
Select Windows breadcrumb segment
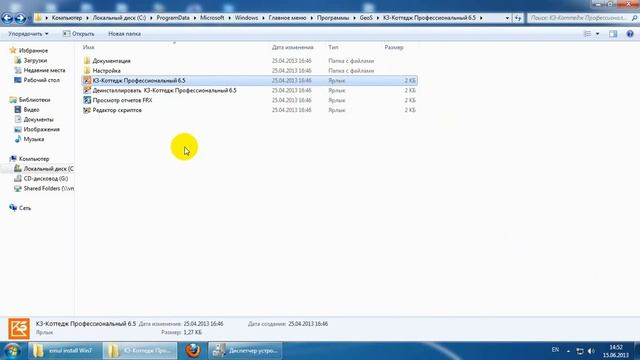pyautogui.click(x=246, y=18)
